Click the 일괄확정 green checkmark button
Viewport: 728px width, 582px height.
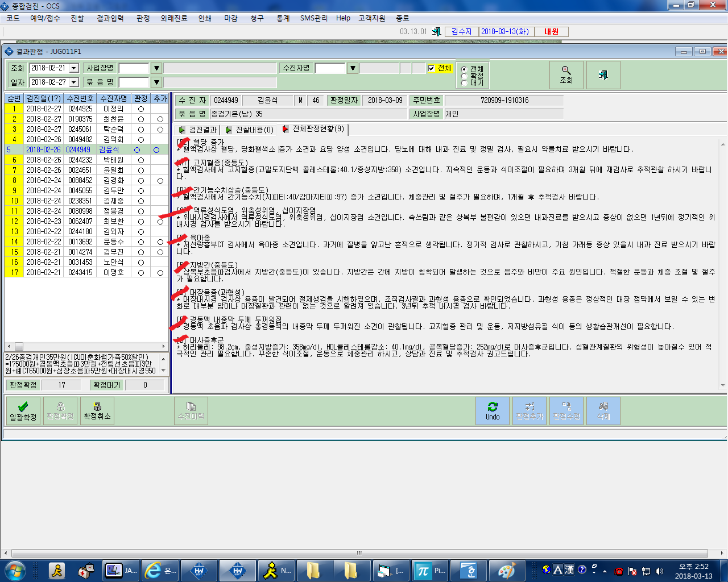[x=23, y=411]
